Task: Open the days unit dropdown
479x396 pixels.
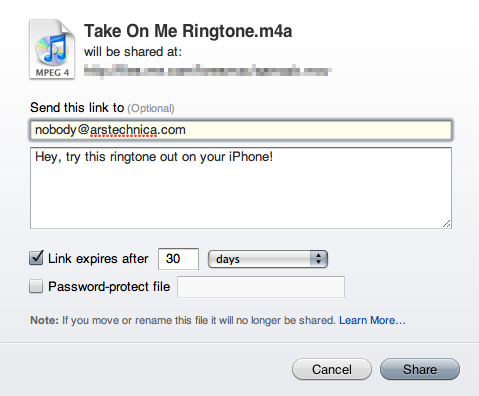Action: coord(268,259)
